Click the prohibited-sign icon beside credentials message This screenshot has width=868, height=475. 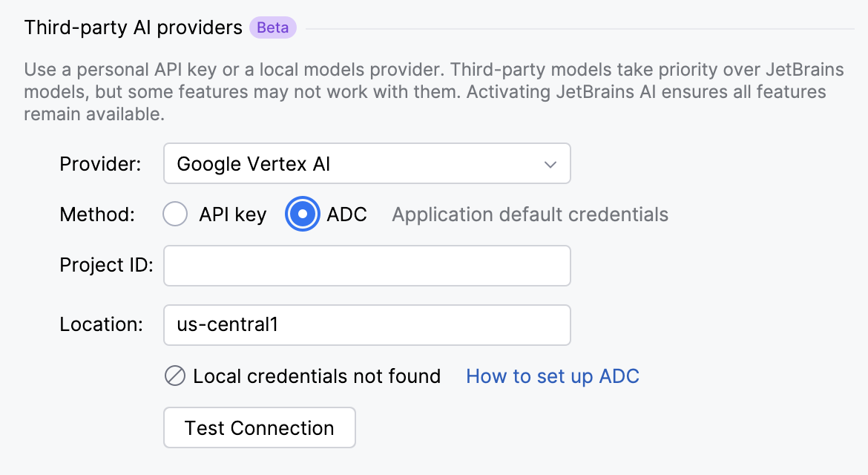click(x=175, y=376)
